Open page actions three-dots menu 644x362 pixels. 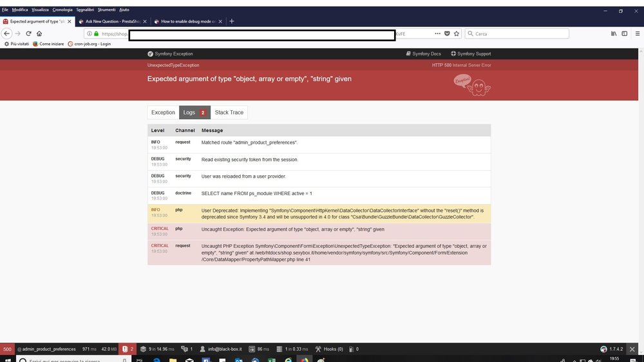point(437,33)
